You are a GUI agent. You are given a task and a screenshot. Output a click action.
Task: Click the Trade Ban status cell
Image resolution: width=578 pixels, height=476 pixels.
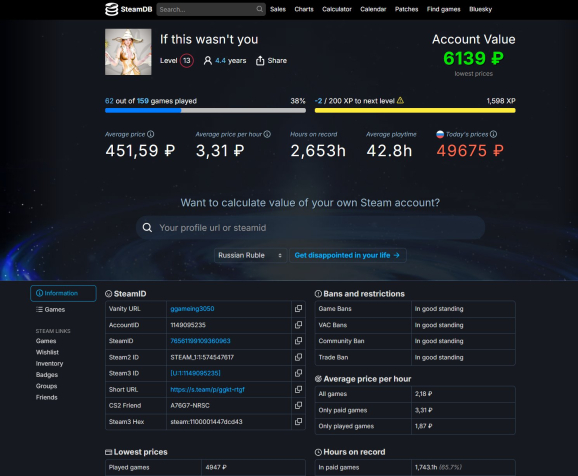463,357
